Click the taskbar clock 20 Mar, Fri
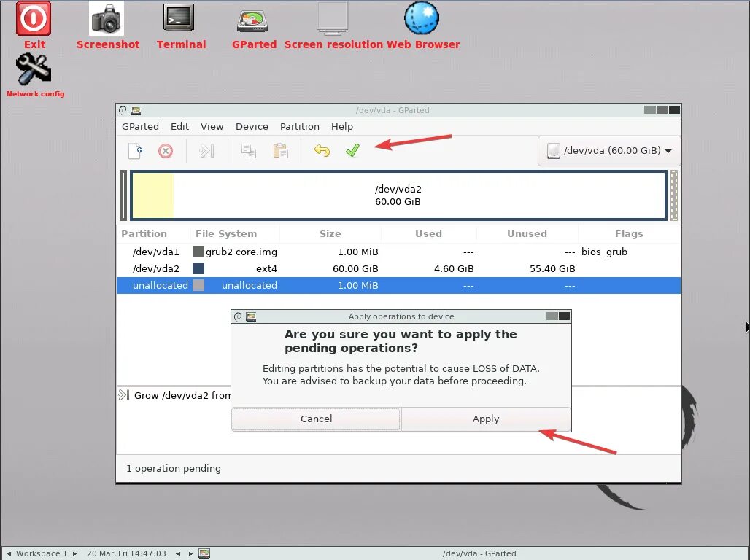The width and height of the screenshot is (750, 560). point(126,553)
